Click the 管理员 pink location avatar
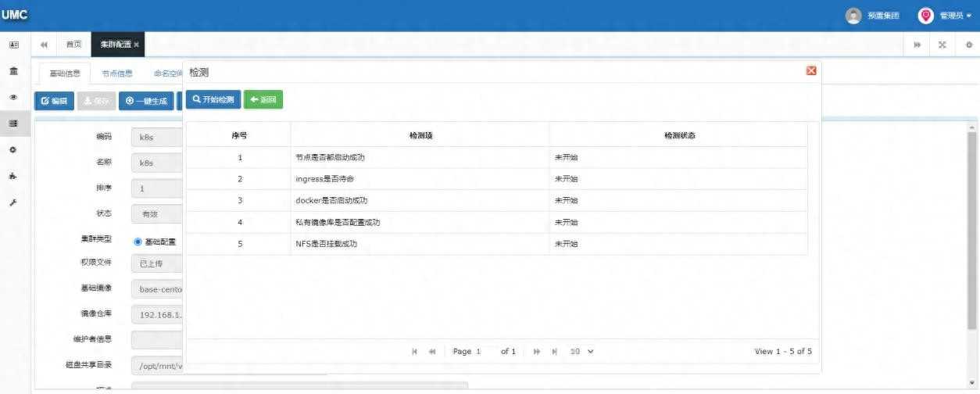 (x=926, y=16)
